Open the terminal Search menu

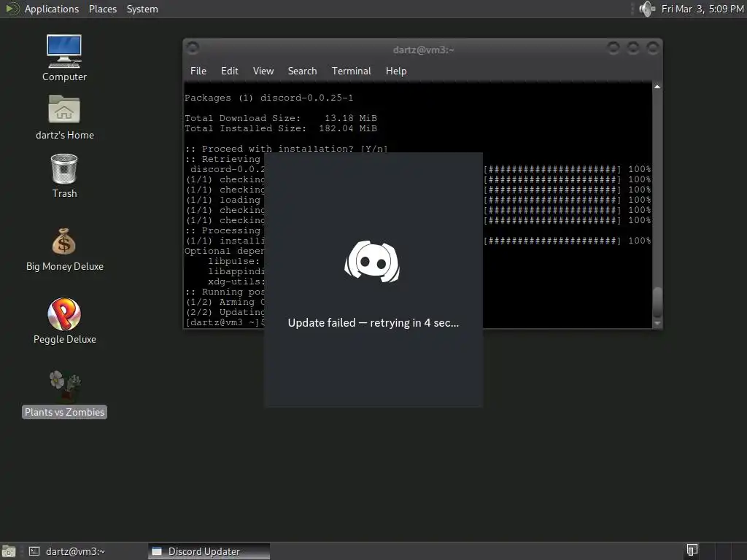click(302, 71)
